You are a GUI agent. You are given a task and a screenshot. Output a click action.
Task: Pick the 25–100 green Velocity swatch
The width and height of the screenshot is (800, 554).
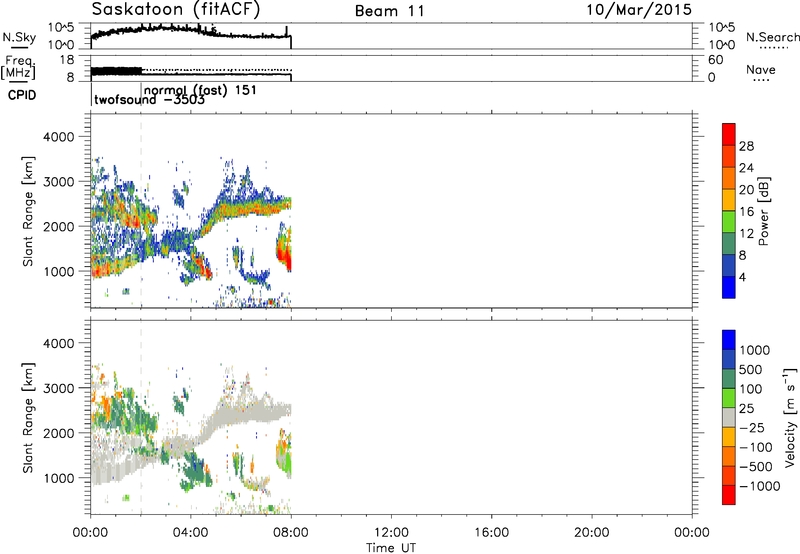[729, 398]
